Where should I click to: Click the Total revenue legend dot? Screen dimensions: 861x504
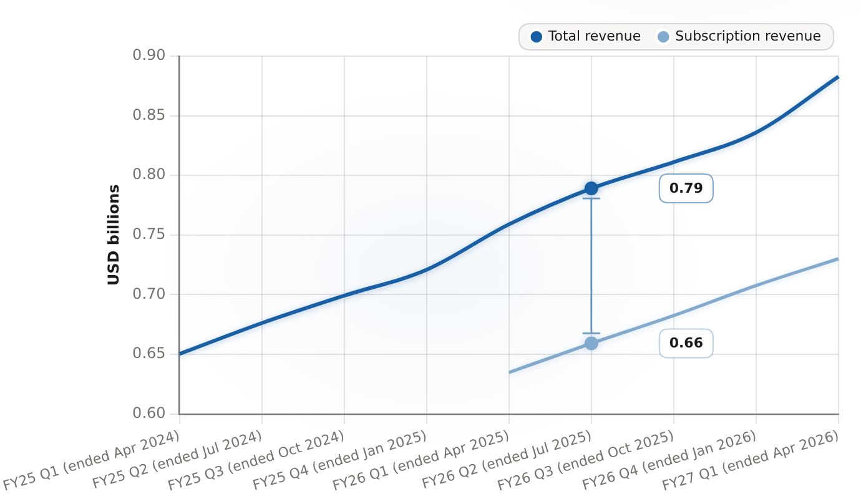coord(537,37)
